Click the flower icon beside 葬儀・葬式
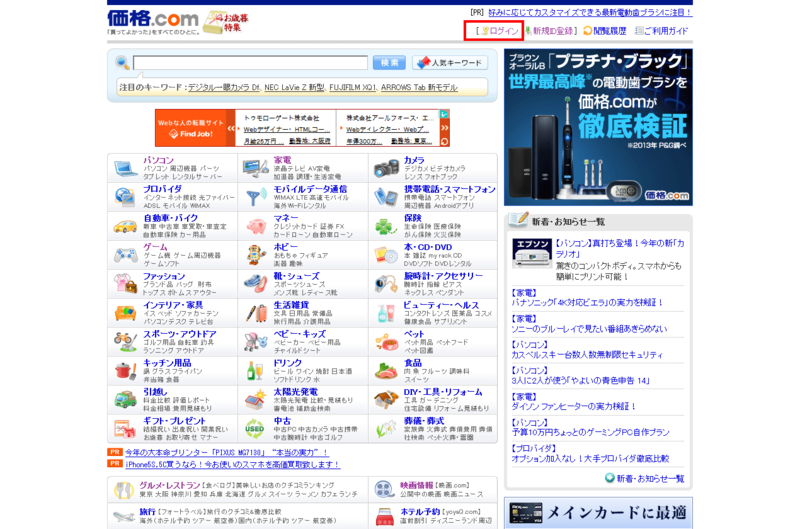 tap(386, 430)
